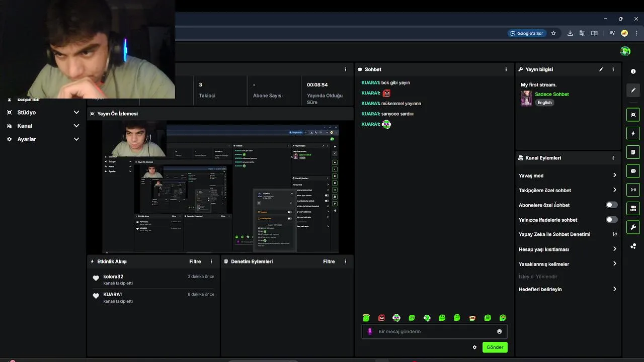This screenshot has width=644, height=362.
Task: Click the broadcast signal icon in right sidebar
Action: pyautogui.click(x=633, y=190)
